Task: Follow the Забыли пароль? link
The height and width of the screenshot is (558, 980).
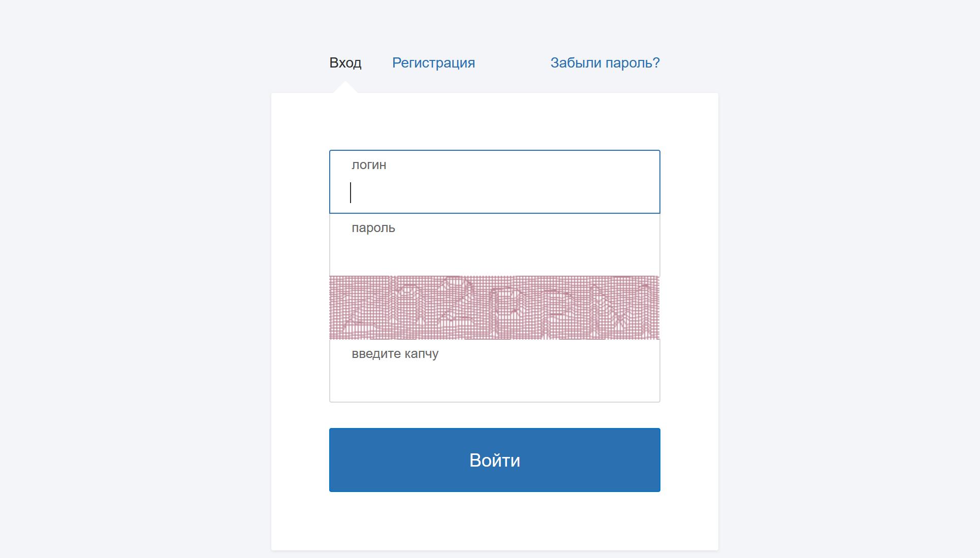Action: pyautogui.click(x=605, y=63)
